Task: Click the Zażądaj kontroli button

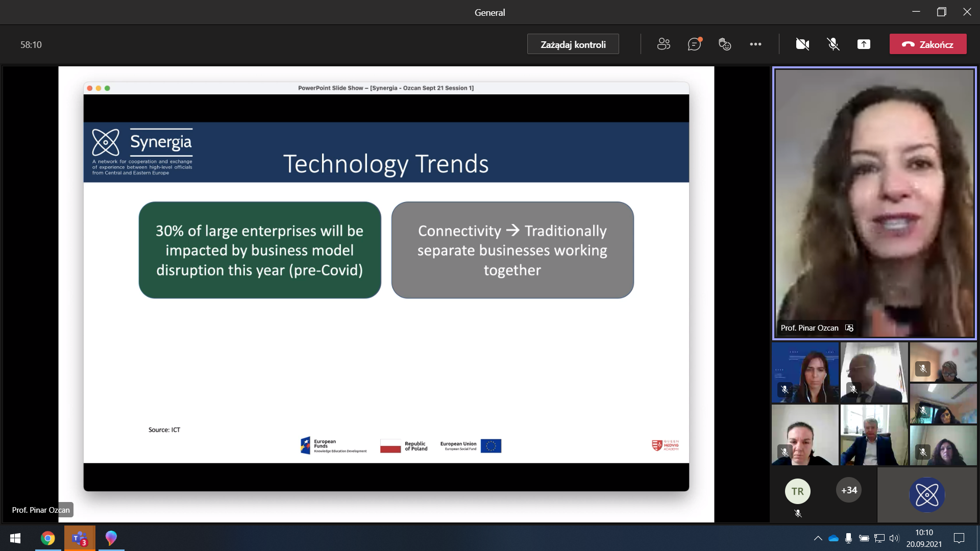Action: tap(573, 44)
